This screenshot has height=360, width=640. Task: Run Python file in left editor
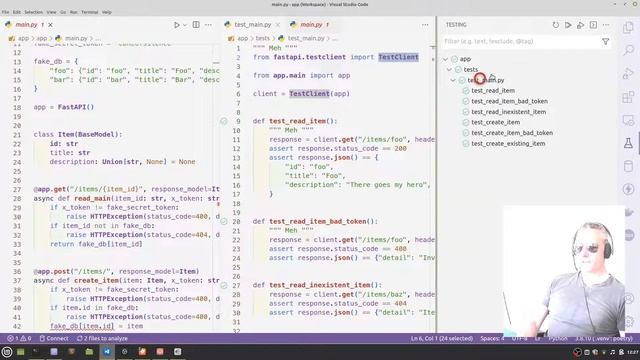click(x=176, y=25)
